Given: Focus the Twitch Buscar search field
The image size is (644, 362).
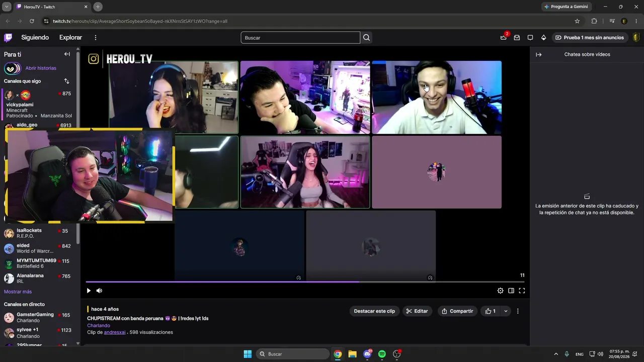Looking at the screenshot, I should click(x=300, y=38).
